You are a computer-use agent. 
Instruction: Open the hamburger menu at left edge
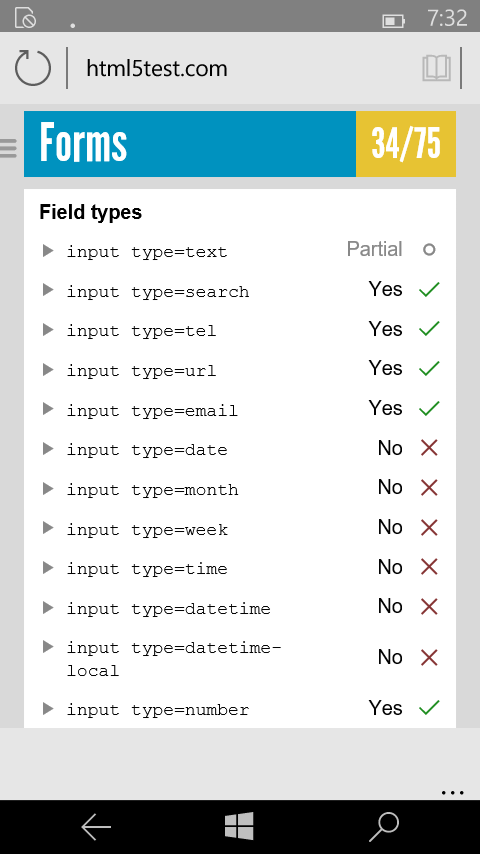pyautogui.click(x=8, y=148)
